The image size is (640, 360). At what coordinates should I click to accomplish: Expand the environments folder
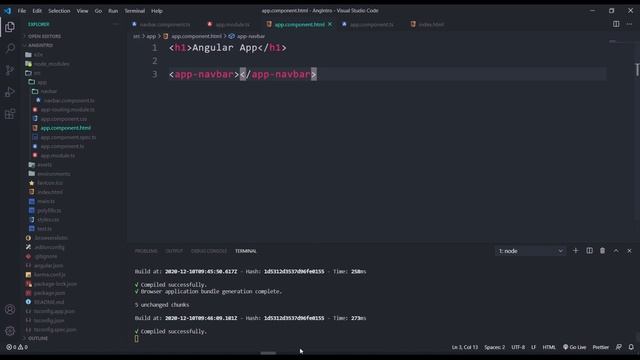click(53, 174)
